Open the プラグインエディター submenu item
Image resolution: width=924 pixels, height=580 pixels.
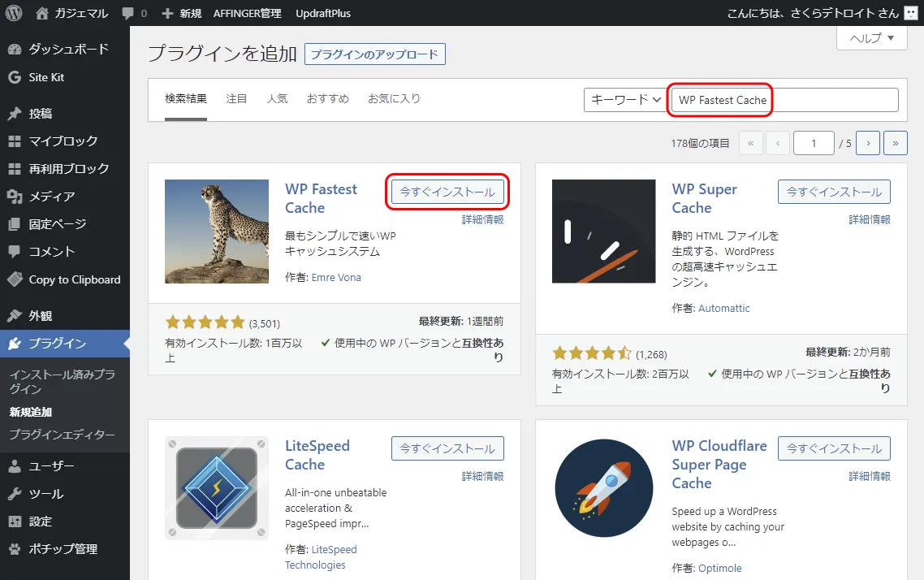[x=62, y=435]
